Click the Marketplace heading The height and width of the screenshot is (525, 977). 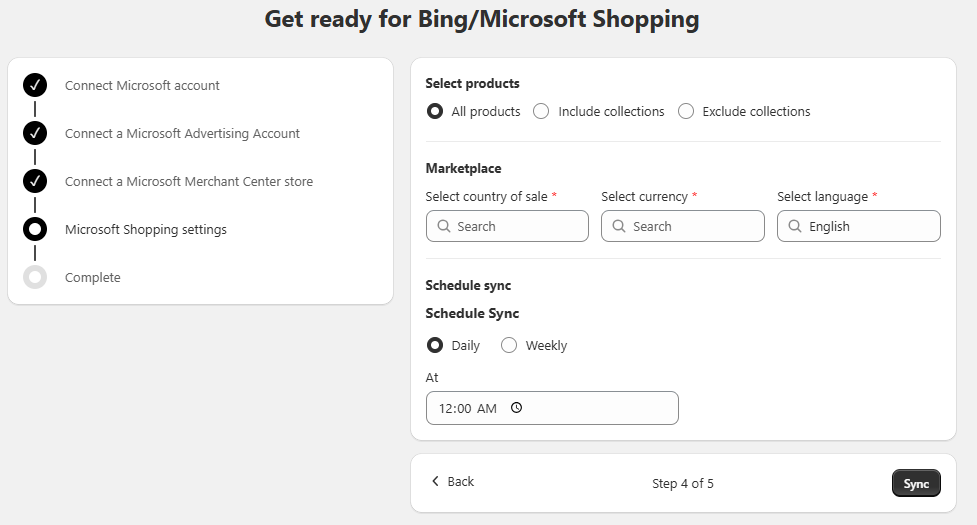(464, 168)
